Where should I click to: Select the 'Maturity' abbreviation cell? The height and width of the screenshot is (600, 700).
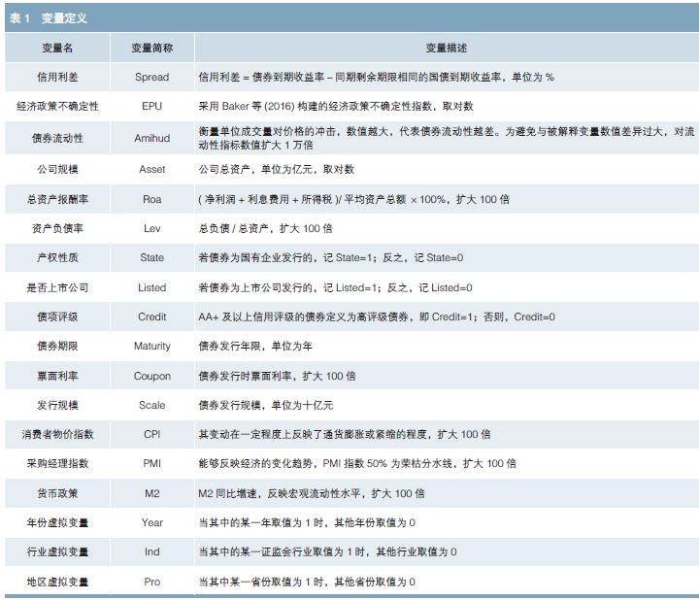[151, 346]
